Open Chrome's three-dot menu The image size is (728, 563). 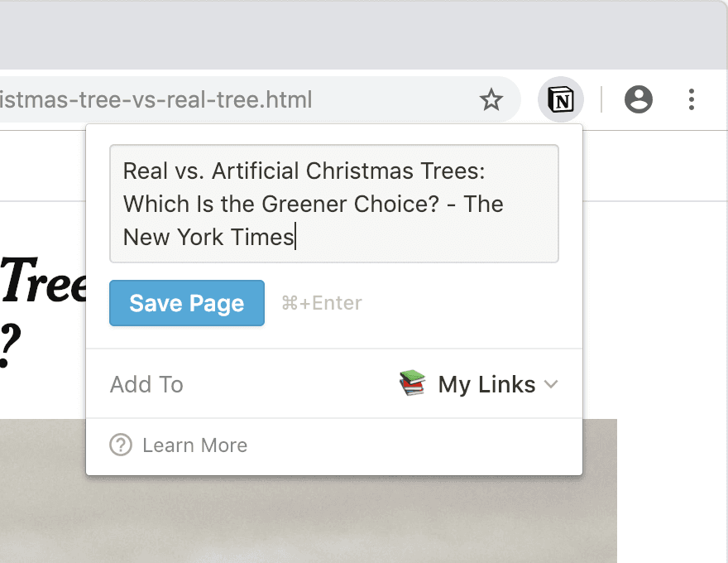pyautogui.click(x=692, y=99)
